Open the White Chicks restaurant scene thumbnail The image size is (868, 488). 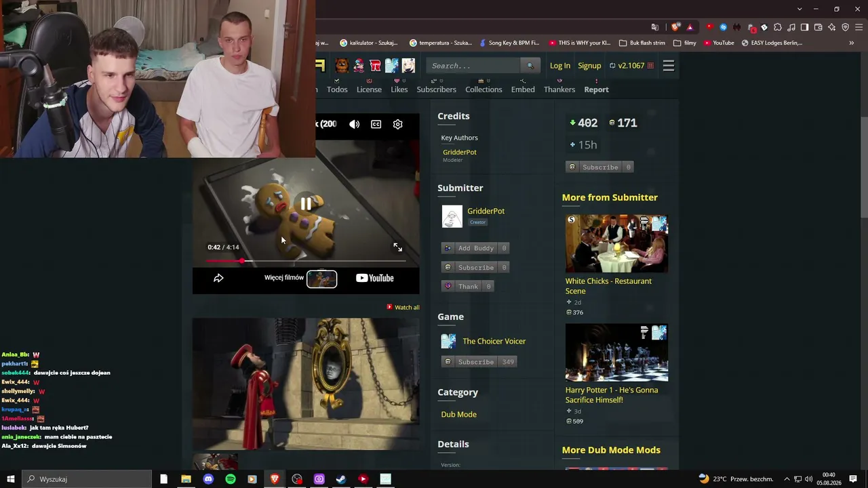click(616, 243)
